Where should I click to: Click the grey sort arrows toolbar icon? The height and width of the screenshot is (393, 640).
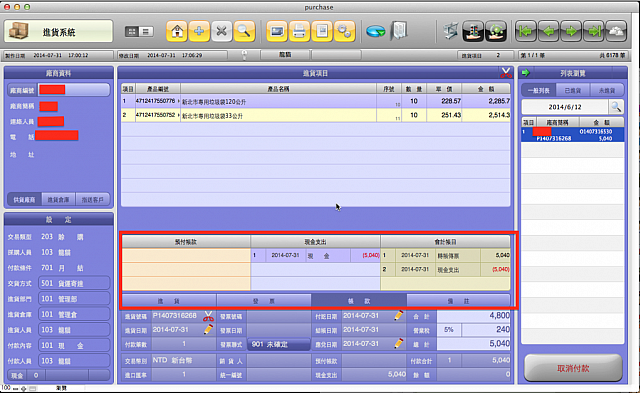pyautogui.click(x=451, y=31)
